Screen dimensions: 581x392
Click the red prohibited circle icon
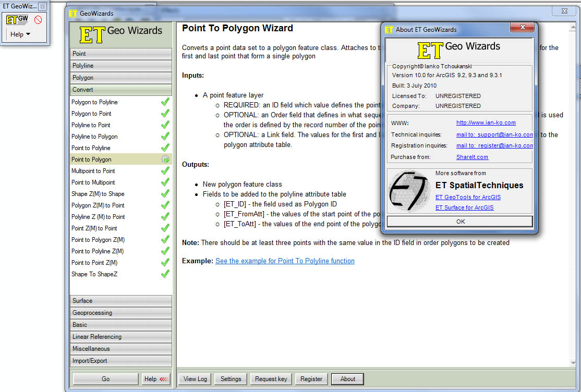coord(38,20)
